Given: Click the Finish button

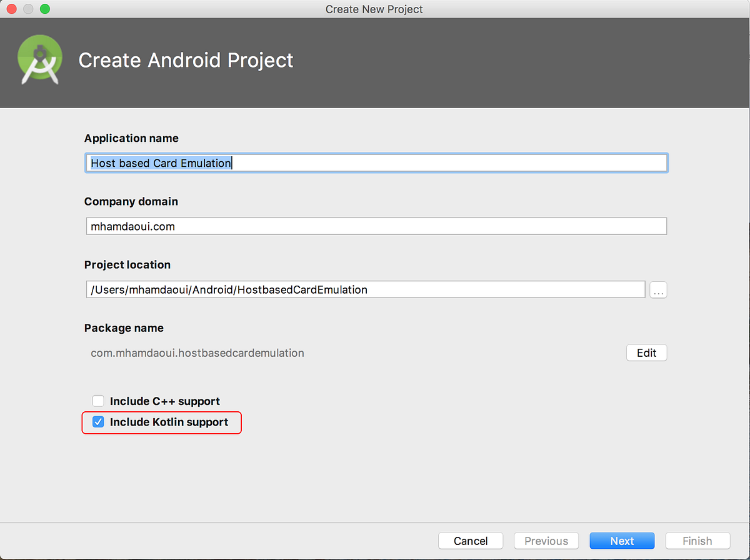Looking at the screenshot, I should (697, 541).
